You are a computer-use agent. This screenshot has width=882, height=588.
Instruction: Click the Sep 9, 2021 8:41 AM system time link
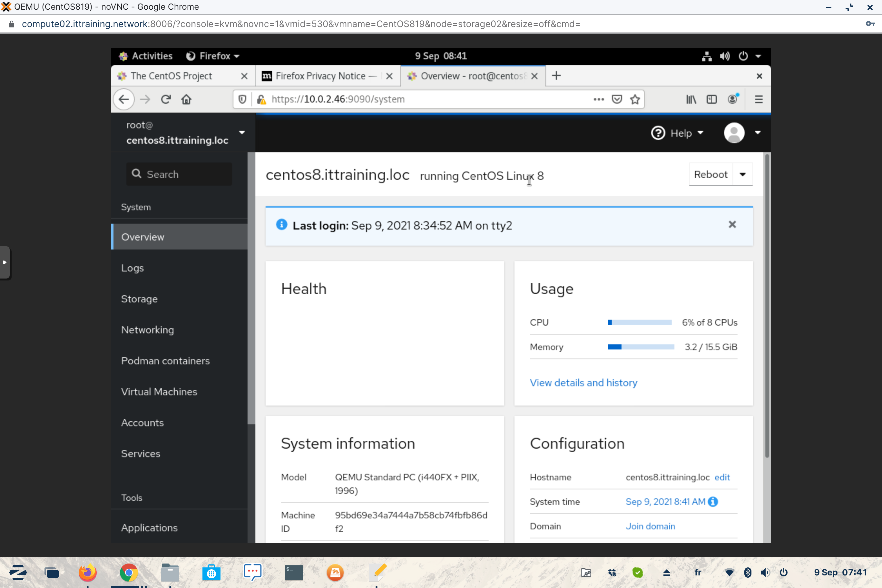pyautogui.click(x=665, y=502)
